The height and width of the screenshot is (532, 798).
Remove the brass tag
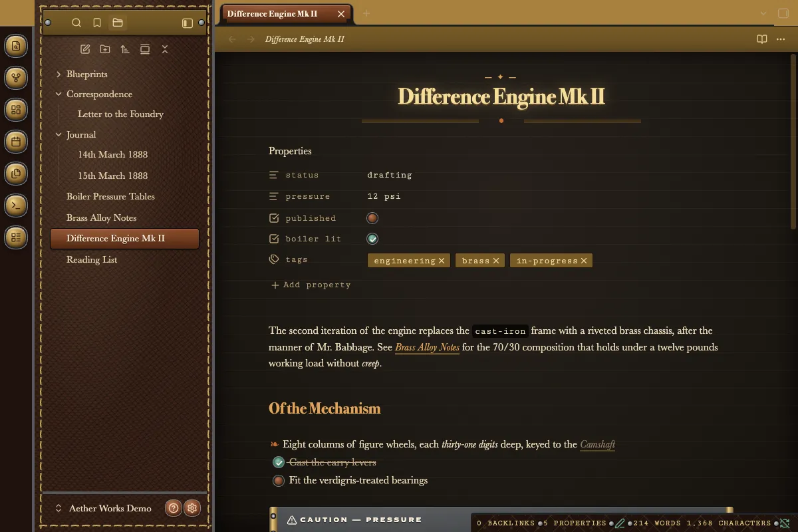click(x=496, y=261)
